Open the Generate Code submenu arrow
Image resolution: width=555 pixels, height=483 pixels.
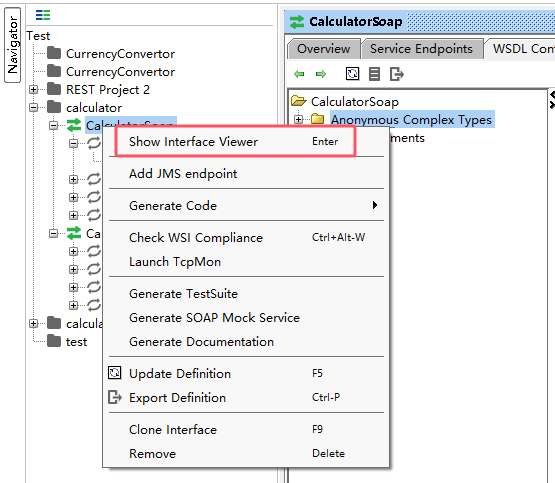coord(374,205)
